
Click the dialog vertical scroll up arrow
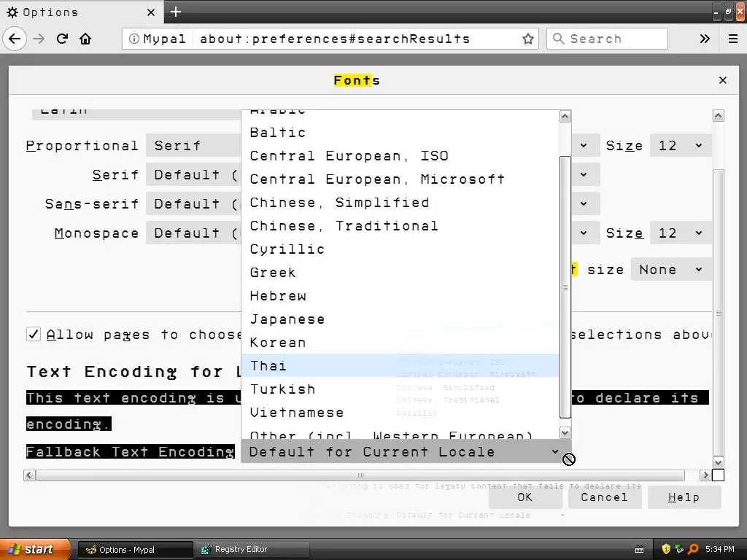pos(719,116)
